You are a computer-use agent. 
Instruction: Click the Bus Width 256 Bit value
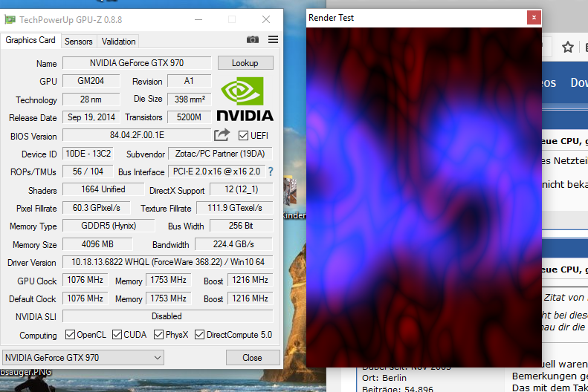click(241, 226)
